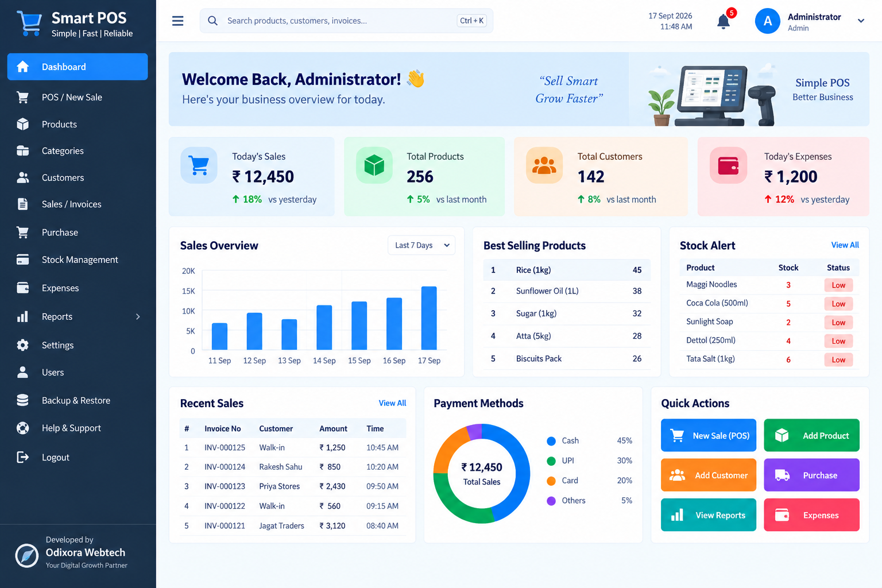The width and height of the screenshot is (882, 588).
Task: Go to POS / New Sale
Action: coord(78,97)
